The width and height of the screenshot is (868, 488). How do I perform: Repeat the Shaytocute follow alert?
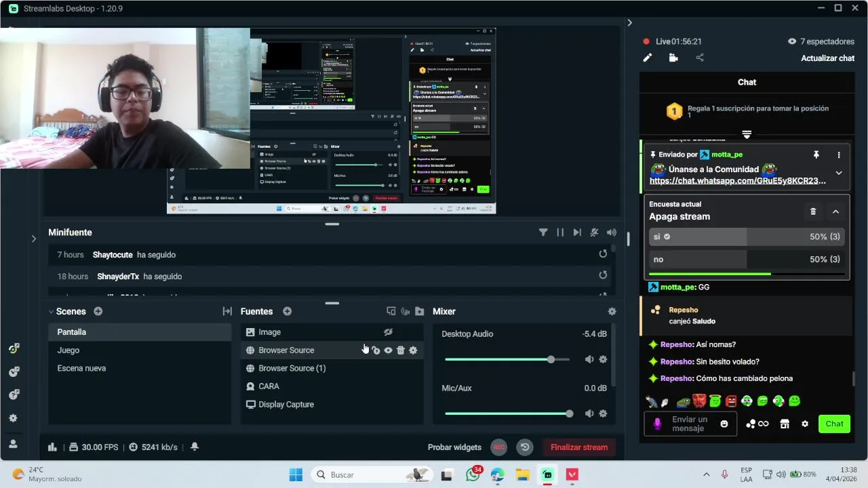603,254
